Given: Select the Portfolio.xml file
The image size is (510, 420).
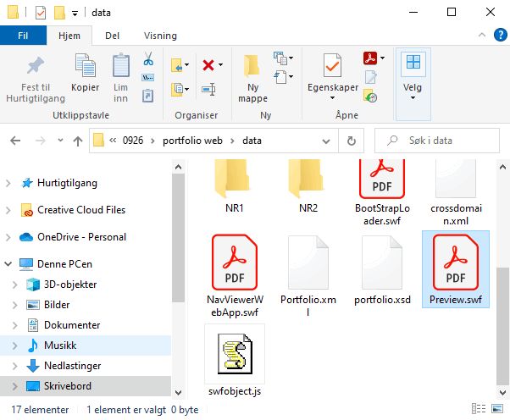Looking at the screenshot, I should pyautogui.click(x=308, y=275).
